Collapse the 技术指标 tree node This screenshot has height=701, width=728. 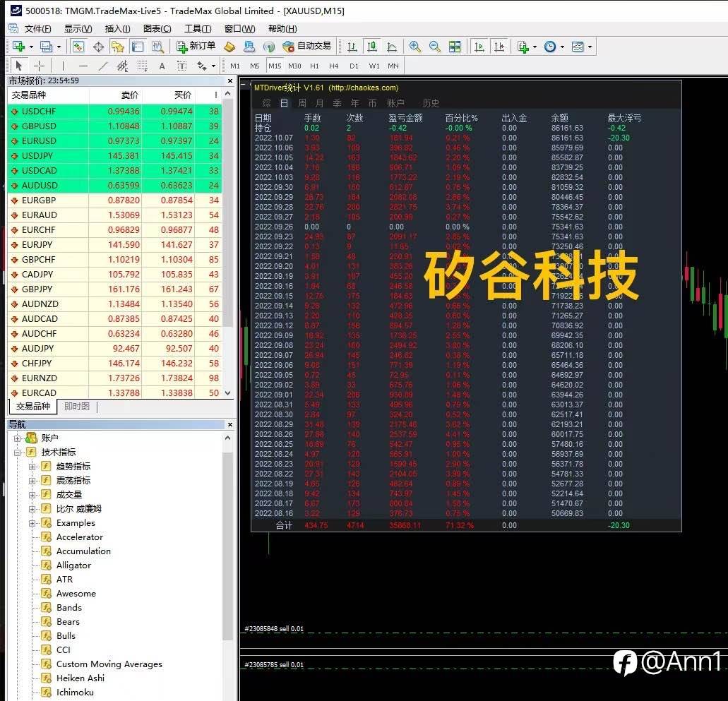point(17,453)
